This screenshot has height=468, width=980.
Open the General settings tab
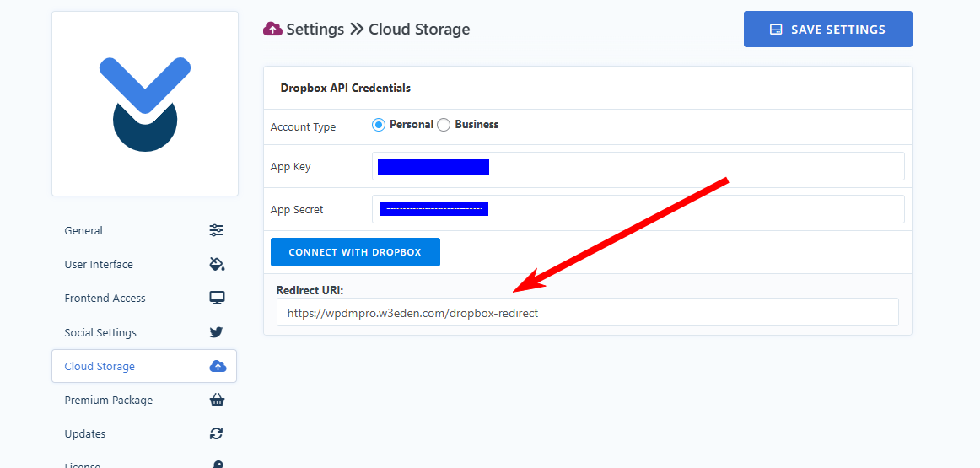click(144, 230)
